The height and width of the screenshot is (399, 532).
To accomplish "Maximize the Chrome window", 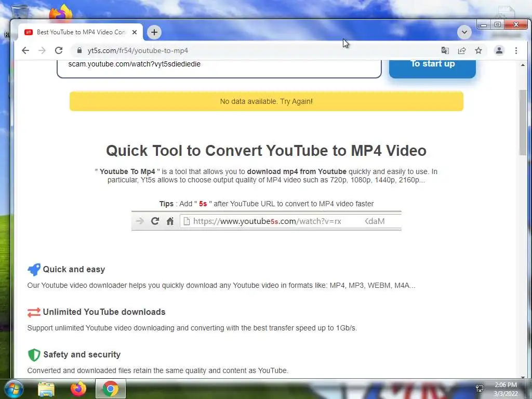I will (497, 25).
